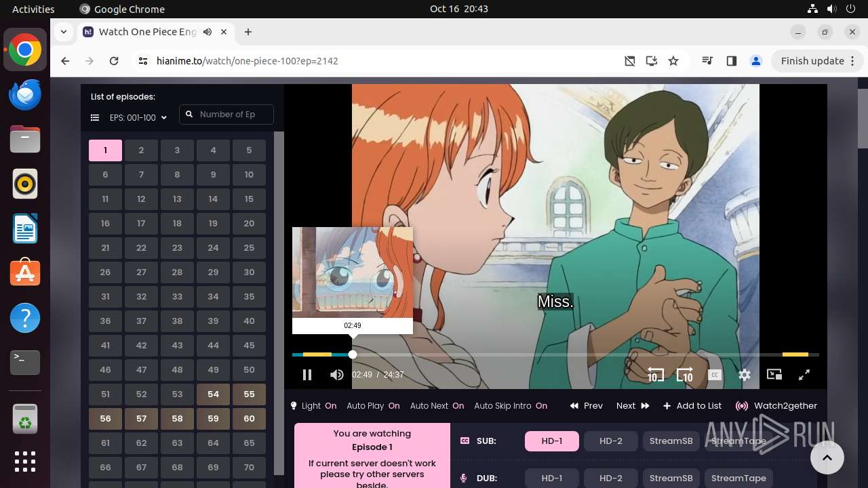Select episode 2 in list

click(141, 150)
